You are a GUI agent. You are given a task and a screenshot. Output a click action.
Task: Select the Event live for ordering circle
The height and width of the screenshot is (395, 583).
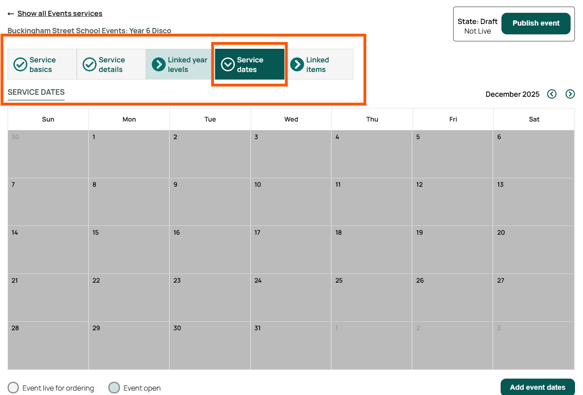13,388
